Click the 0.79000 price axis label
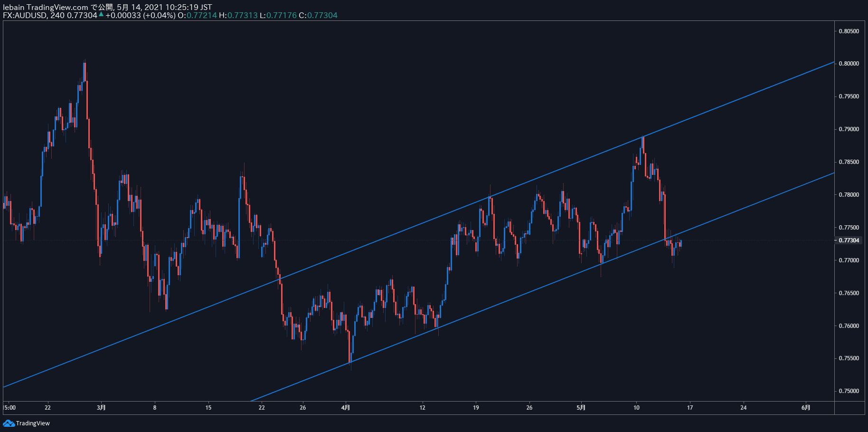Image resolution: width=868 pixels, height=432 pixels. tap(849, 129)
